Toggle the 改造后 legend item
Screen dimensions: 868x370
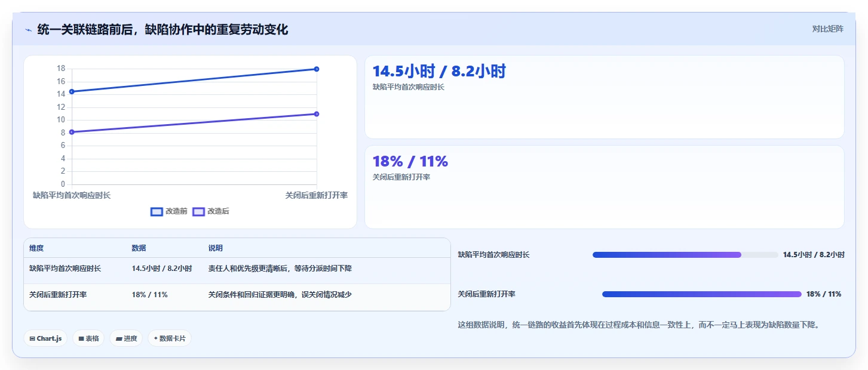click(211, 211)
